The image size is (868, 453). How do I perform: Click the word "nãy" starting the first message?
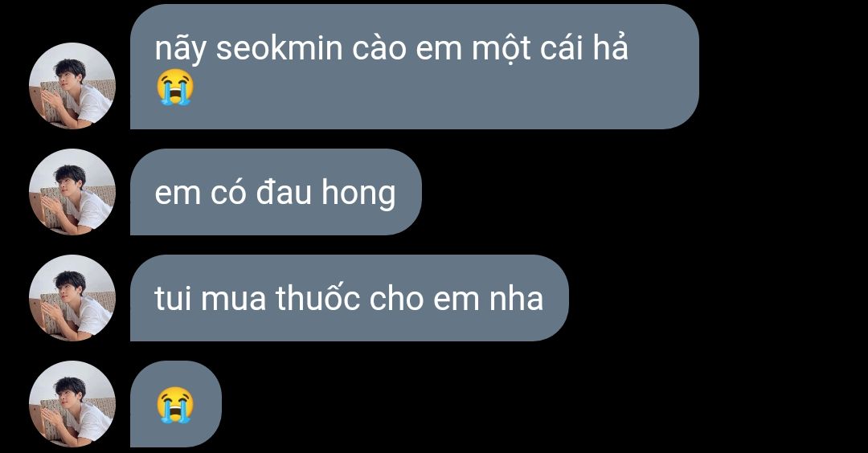[181, 50]
